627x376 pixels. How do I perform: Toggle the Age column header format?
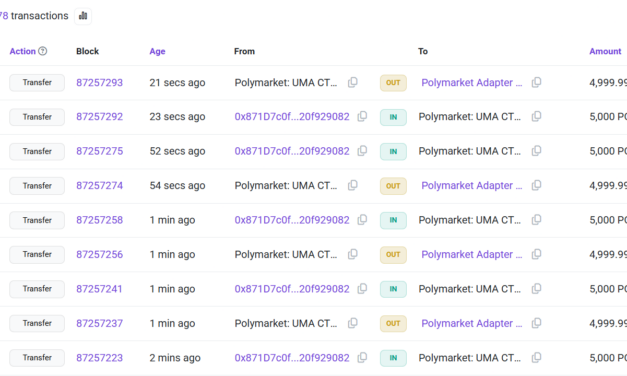(157, 51)
